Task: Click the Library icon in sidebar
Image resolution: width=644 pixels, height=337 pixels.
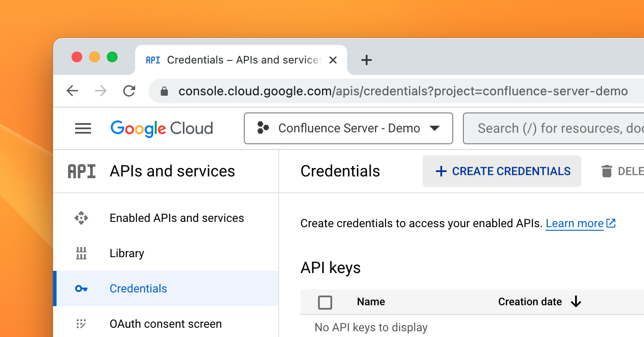Action: 81,253
